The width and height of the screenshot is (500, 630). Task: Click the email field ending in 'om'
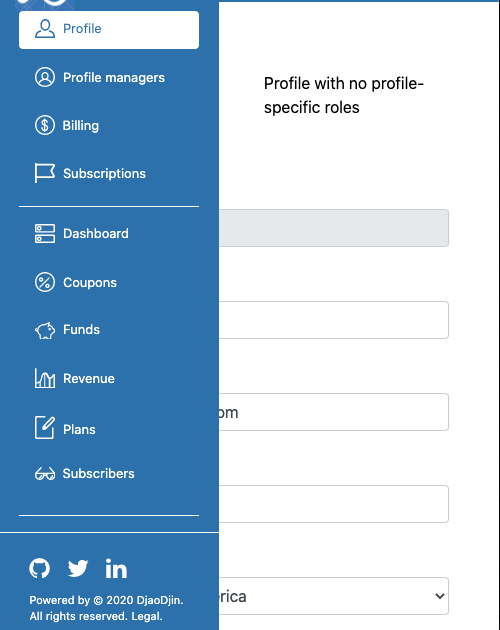pos(334,412)
